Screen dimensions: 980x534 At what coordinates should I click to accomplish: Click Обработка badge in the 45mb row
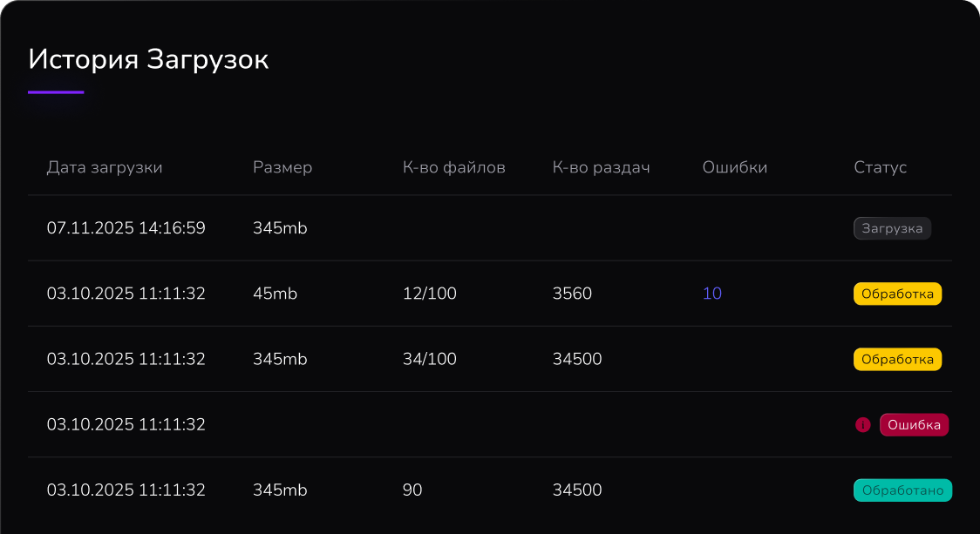[897, 294]
